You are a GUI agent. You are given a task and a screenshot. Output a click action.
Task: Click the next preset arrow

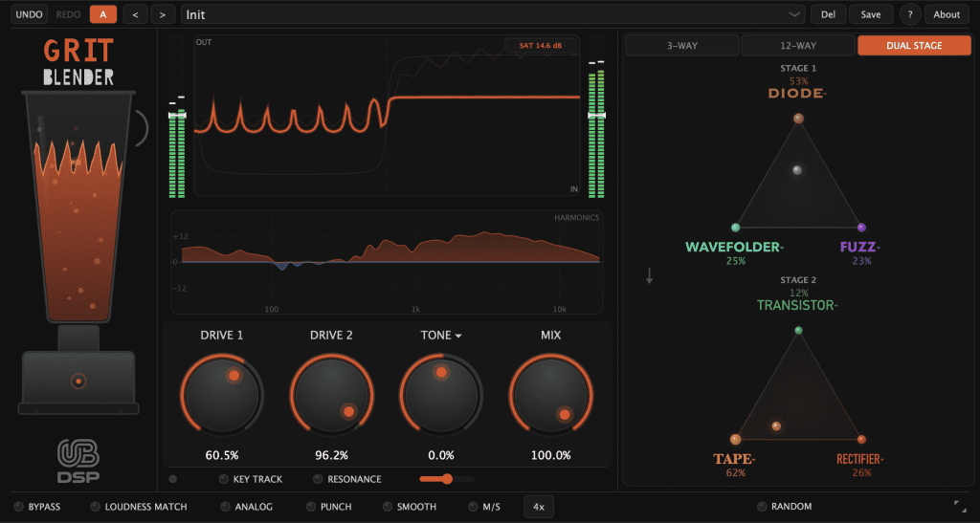click(x=163, y=14)
